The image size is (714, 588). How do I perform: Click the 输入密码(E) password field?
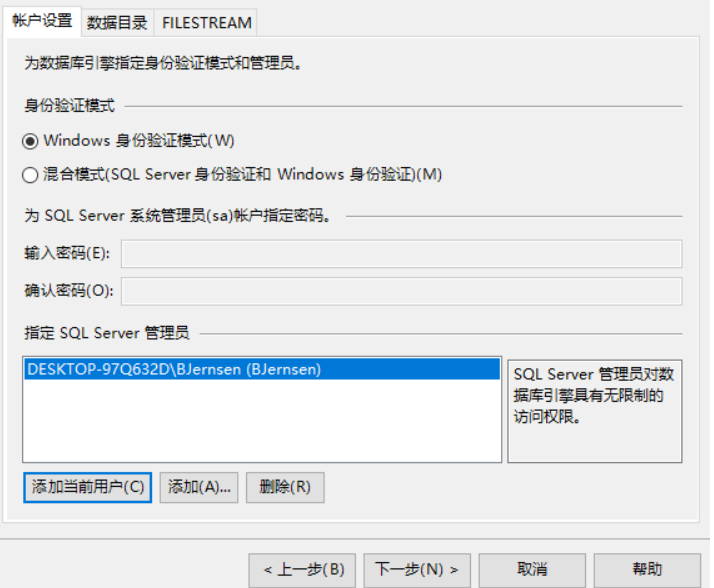(401, 254)
